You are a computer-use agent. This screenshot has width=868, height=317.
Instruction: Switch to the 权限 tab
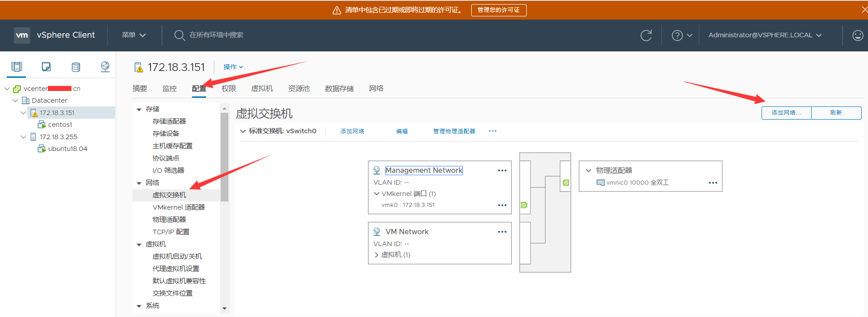point(229,88)
